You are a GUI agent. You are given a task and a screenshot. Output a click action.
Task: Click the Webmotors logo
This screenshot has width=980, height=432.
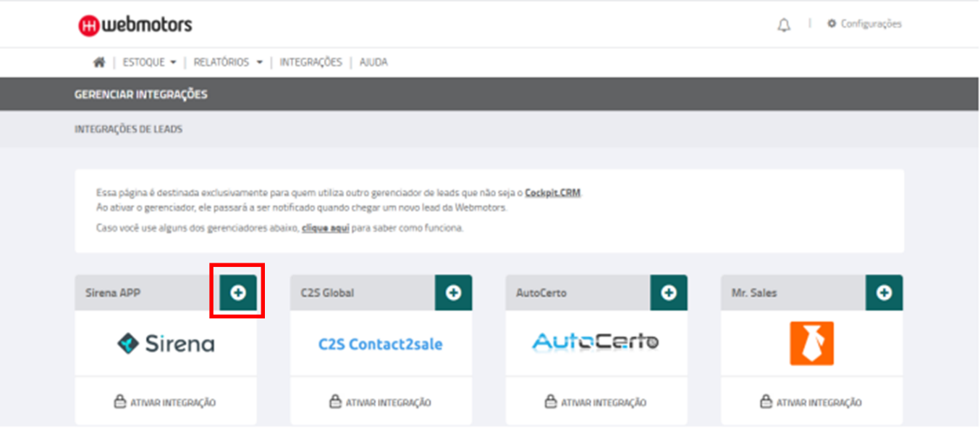pyautogui.click(x=135, y=25)
